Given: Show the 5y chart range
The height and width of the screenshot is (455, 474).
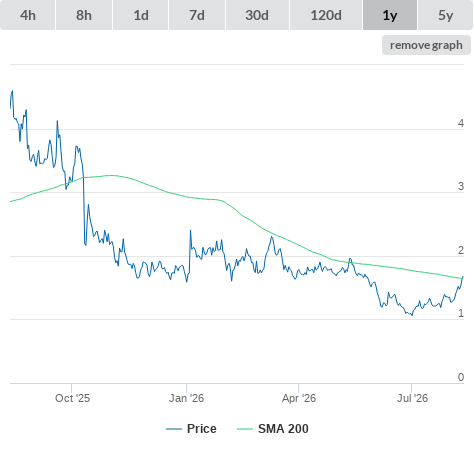Looking at the screenshot, I should pos(445,15).
